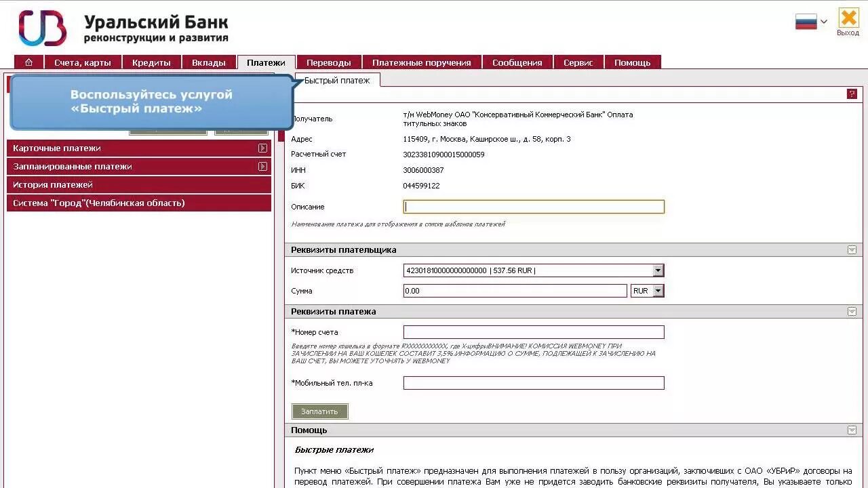Click the Описание input field
The width and height of the screenshot is (868, 488).
[534, 207]
